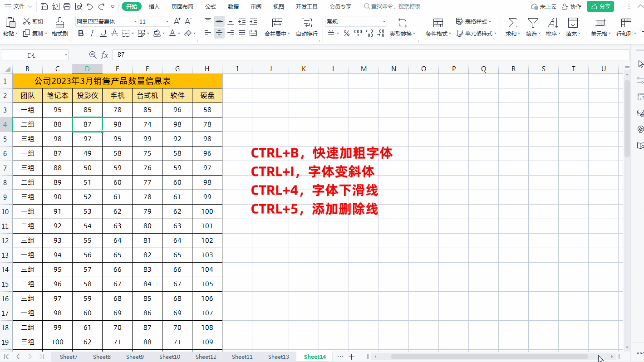The height and width of the screenshot is (362, 644).
Task: Click the 协作 collaborate button
Action: pyautogui.click(x=571, y=6)
